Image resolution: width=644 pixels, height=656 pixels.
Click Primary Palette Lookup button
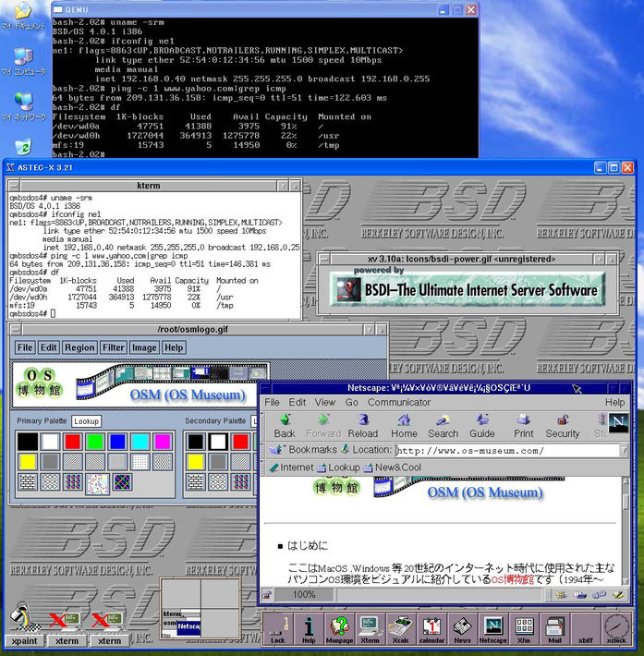(x=86, y=421)
